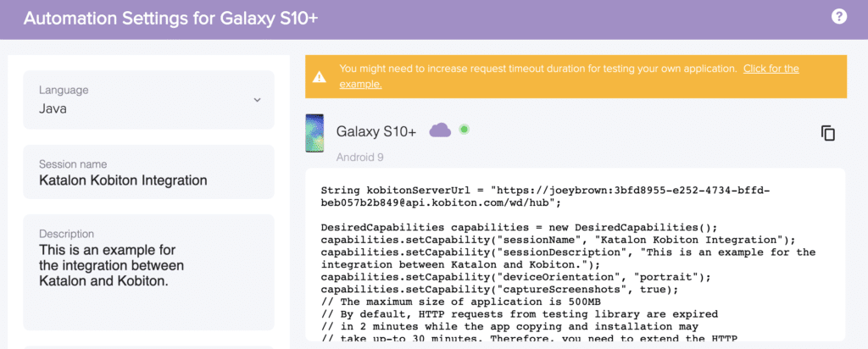868x349 pixels.
Task: Open the "Click for the example" link
Action: click(771, 69)
